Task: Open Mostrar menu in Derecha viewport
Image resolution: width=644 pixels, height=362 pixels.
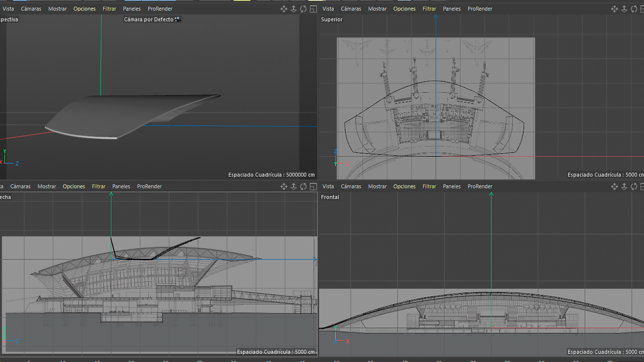Action: click(x=47, y=187)
